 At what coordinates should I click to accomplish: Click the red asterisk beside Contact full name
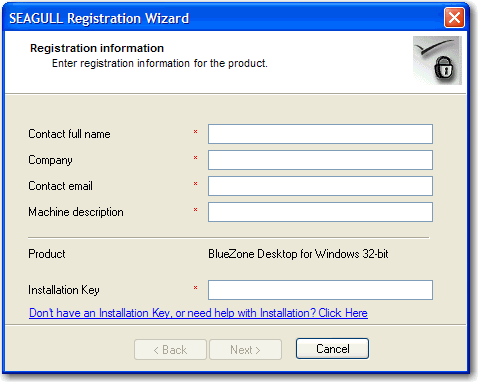195,132
